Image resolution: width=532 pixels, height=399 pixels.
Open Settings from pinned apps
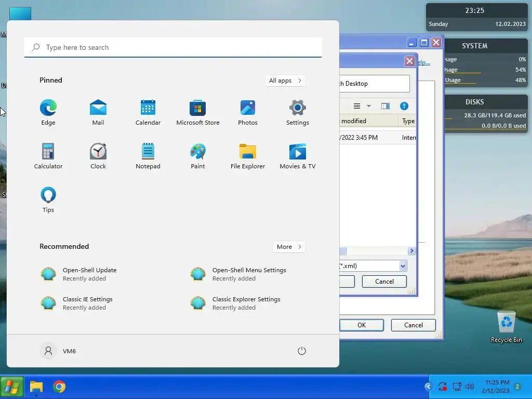(x=298, y=113)
